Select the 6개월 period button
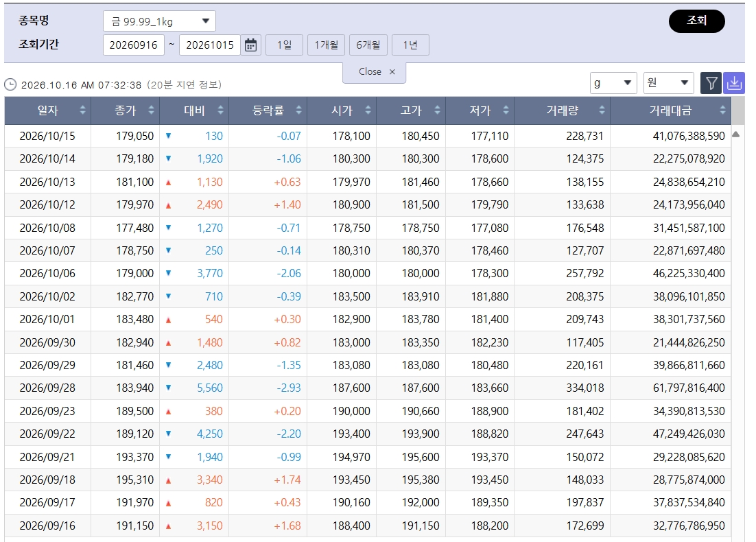Screen dimensions: 756x542 click(x=368, y=45)
